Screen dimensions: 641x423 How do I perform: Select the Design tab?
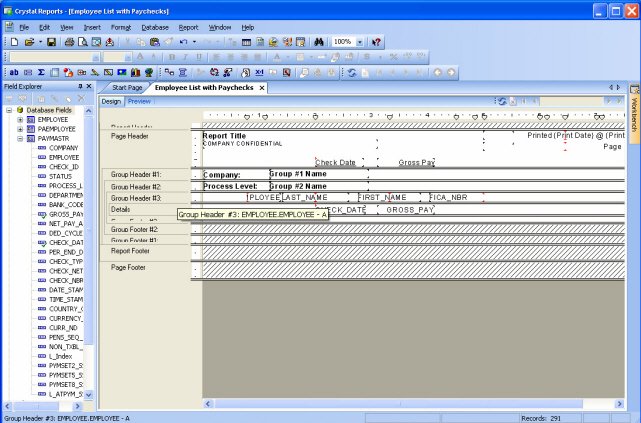click(x=111, y=101)
